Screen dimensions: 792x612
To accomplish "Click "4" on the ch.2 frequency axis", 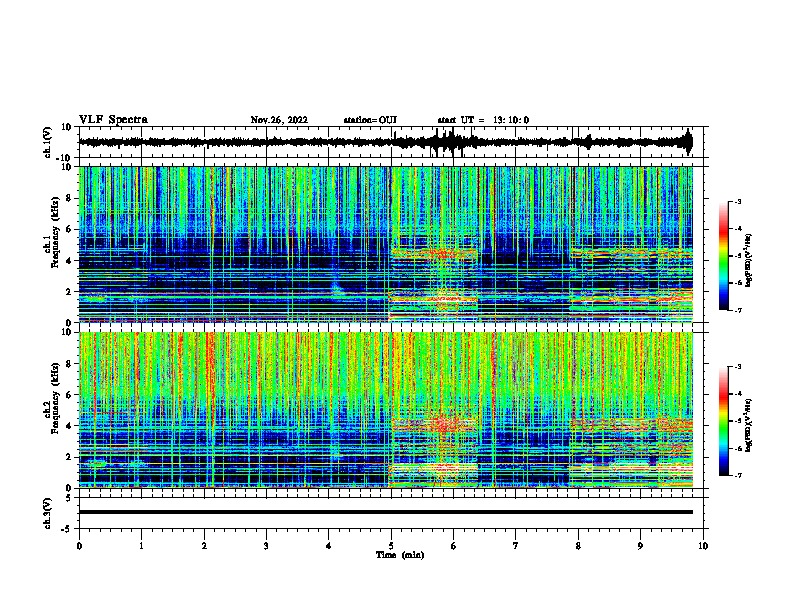I will pos(70,426).
